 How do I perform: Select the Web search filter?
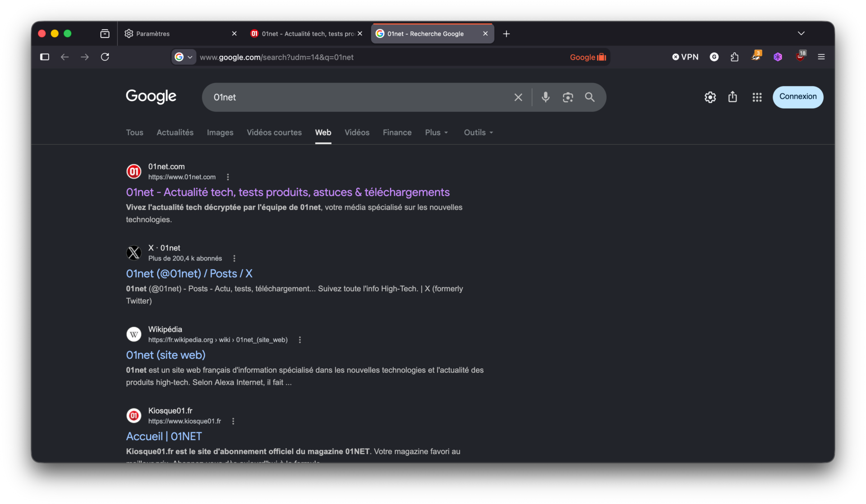click(323, 133)
